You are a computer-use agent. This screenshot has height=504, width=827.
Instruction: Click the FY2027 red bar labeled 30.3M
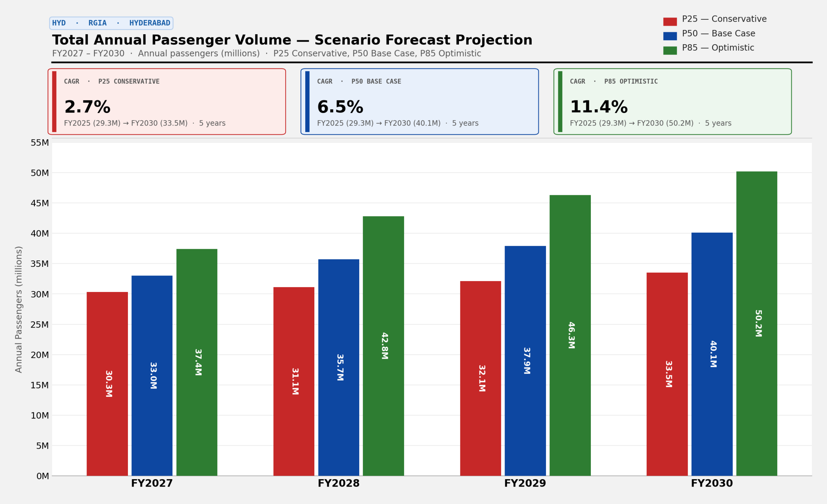(x=107, y=384)
